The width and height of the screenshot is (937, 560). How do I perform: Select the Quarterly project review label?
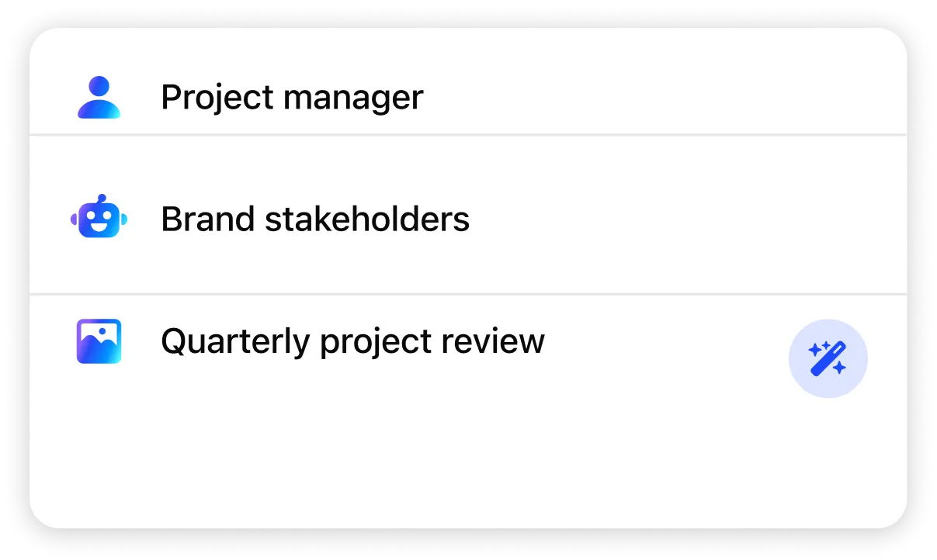[x=353, y=341]
